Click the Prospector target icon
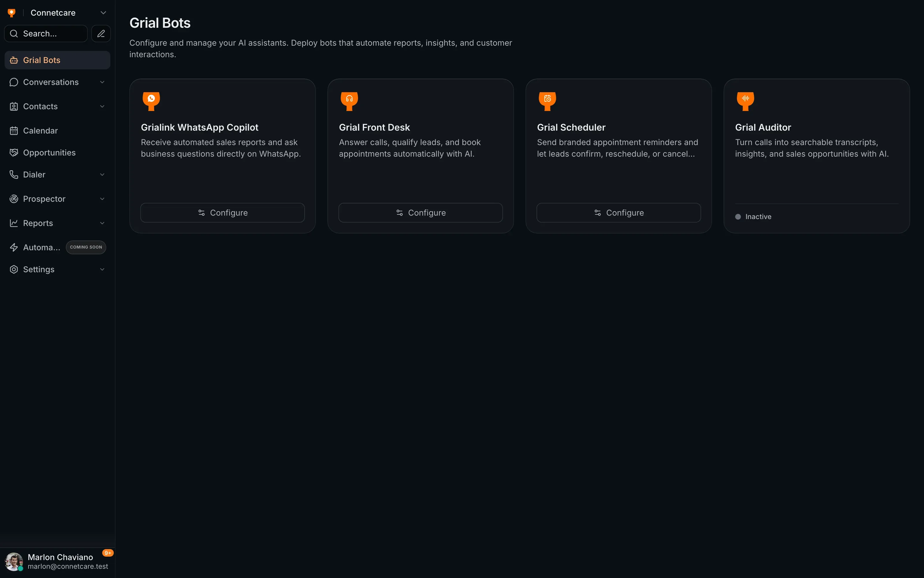This screenshot has height=578, width=924. (x=14, y=199)
